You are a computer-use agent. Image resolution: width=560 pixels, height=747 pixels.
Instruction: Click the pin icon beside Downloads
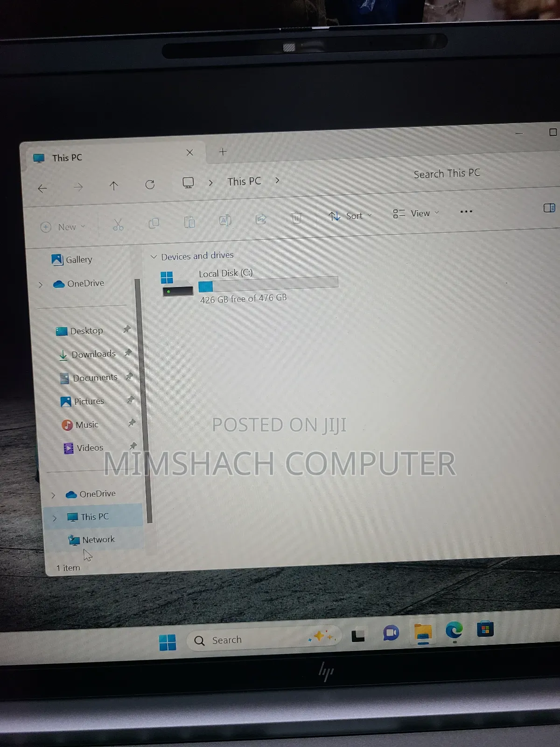point(128,352)
